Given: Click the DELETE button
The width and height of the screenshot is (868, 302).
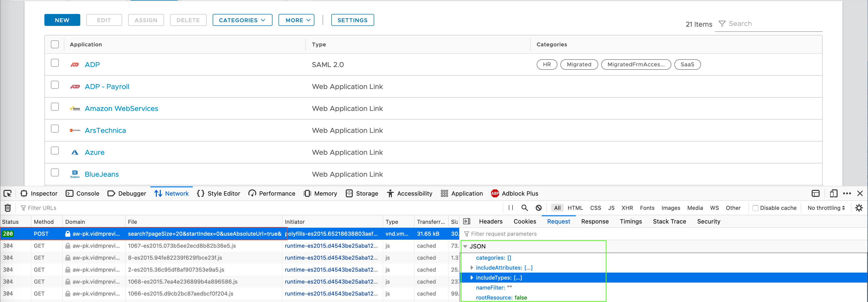Looking at the screenshot, I should pos(188,20).
